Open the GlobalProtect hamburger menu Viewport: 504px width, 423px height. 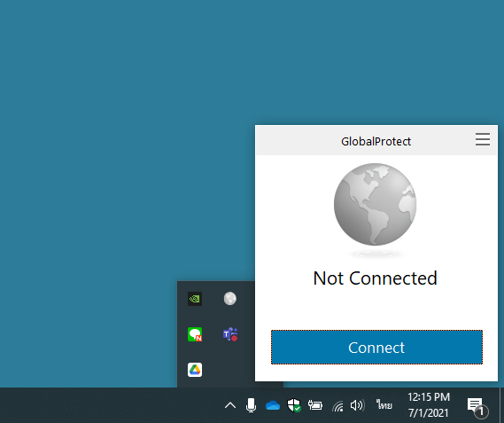pyautogui.click(x=483, y=139)
